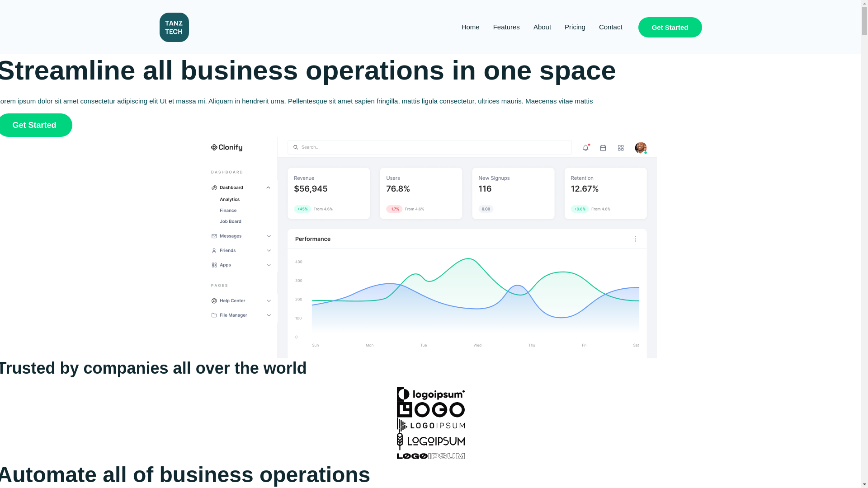868x488 pixels.
Task: Click the wheat-icon LOGOIPSUM partner logo
Action: point(430,441)
